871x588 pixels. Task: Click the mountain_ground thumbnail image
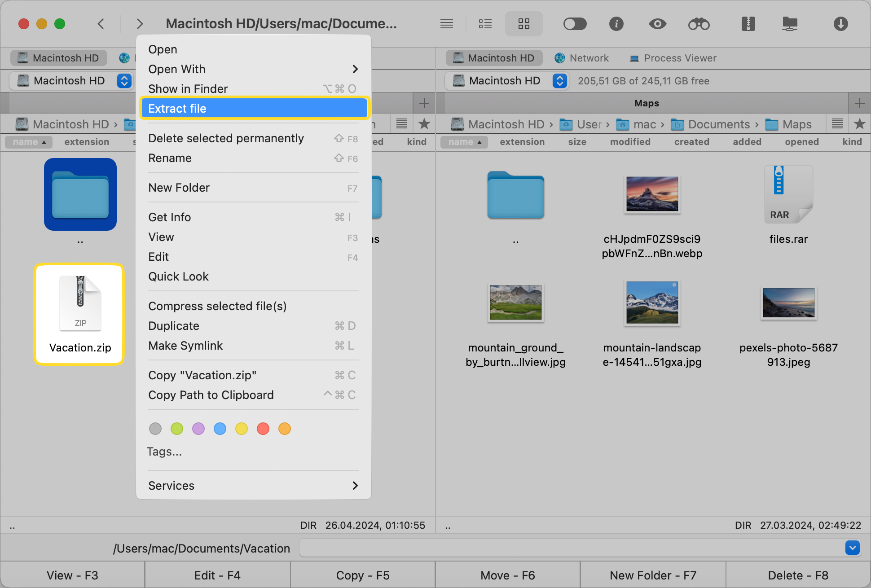click(x=515, y=303)
